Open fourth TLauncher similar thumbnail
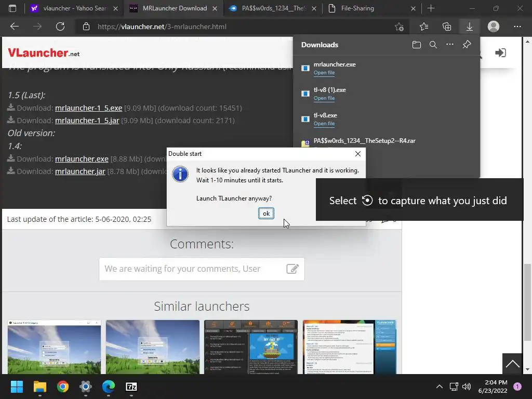This screenshot has height=399, width=532. tap(350, 347)
